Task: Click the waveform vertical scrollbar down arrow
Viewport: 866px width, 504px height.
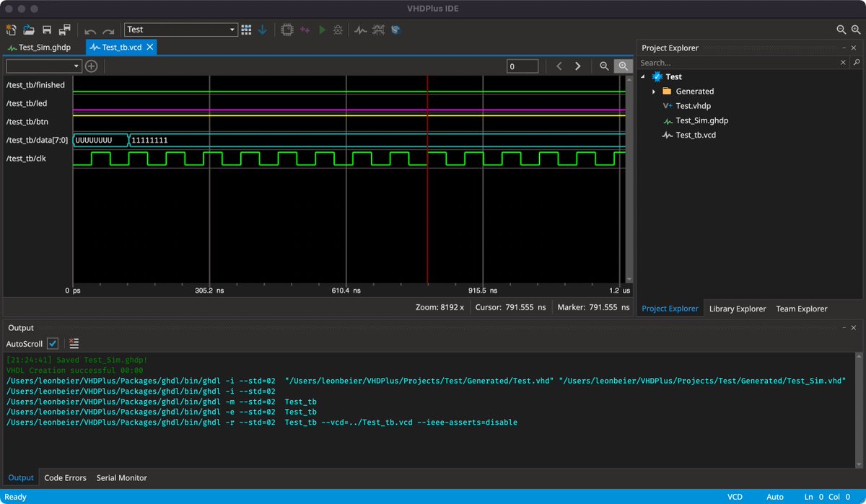Action: point(629,280)
